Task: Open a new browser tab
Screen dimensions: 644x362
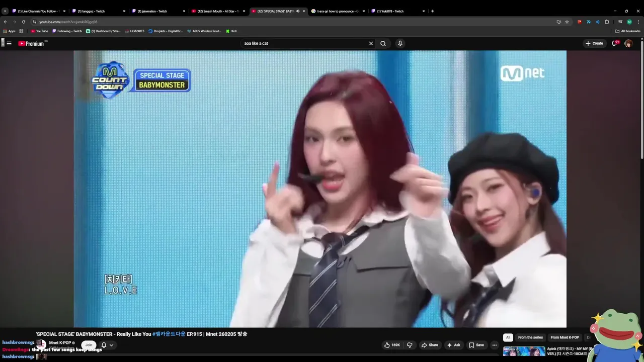Action: pos(433,11)
